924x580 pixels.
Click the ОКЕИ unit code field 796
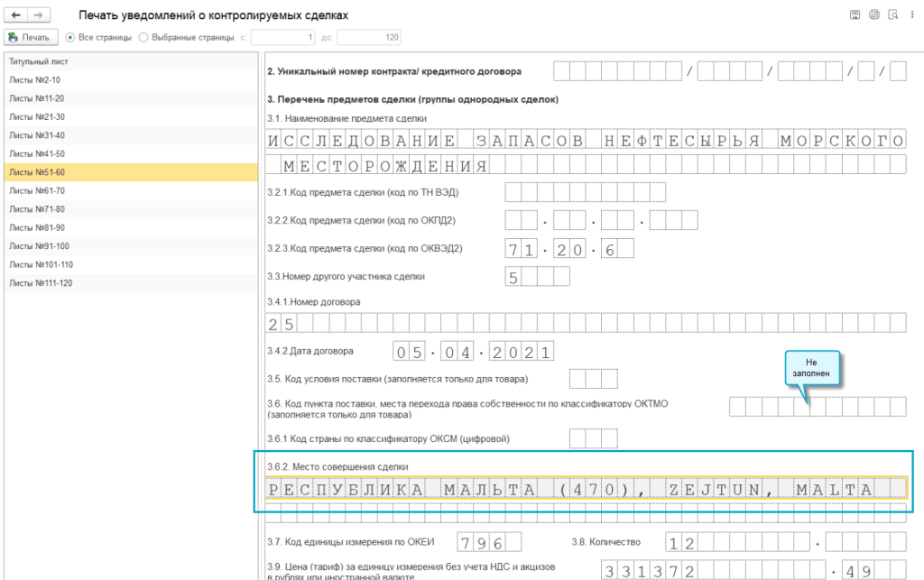click(488, 543)
